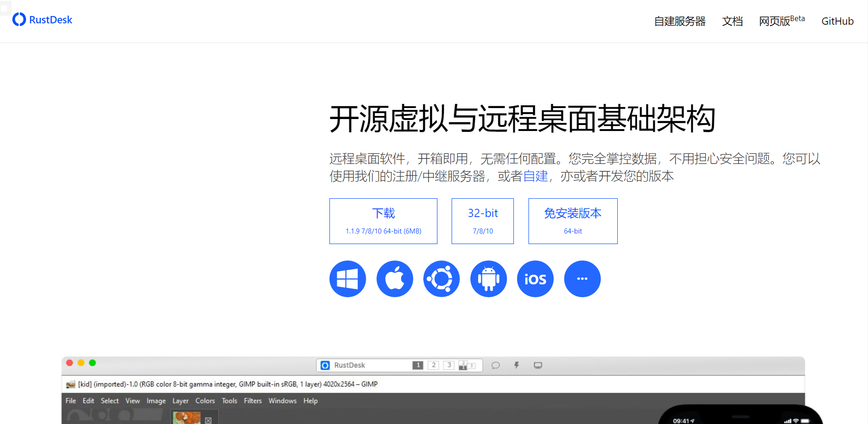The width and height of the screenshot is (868, 424).
Task: Click the 免安装版本 64-bit button
Action: 573,221
